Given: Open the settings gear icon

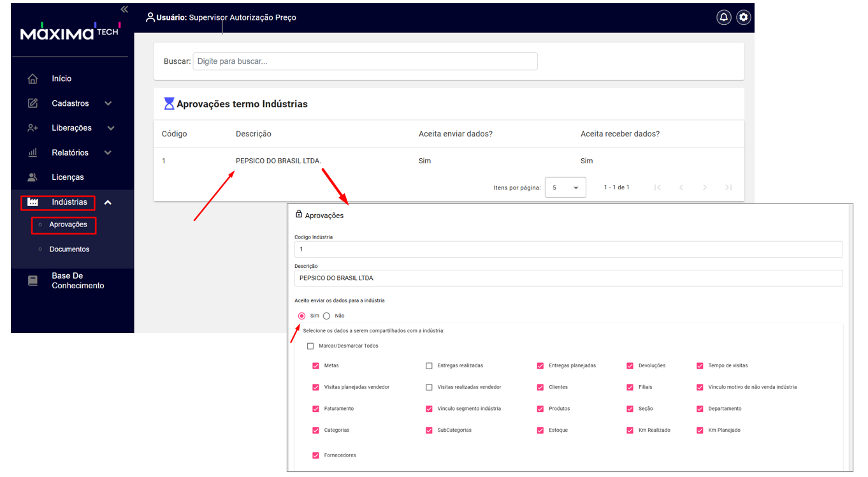Looking at the screenshot, I should coord(743,17).
